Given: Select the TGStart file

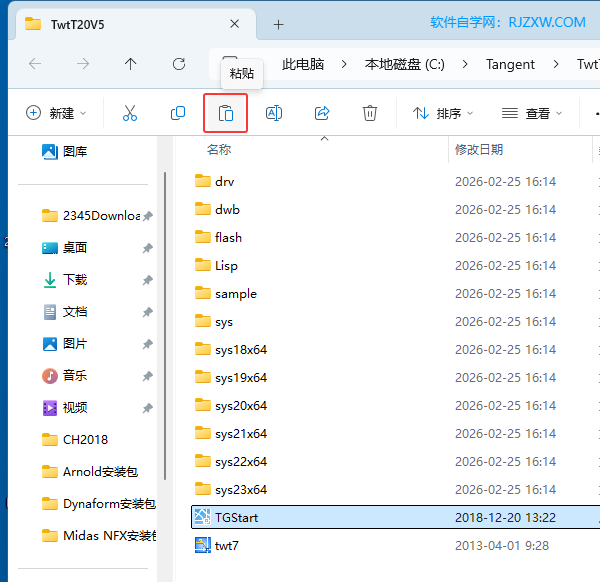Looking at the screenshot, I should click(x=395, y=517).
